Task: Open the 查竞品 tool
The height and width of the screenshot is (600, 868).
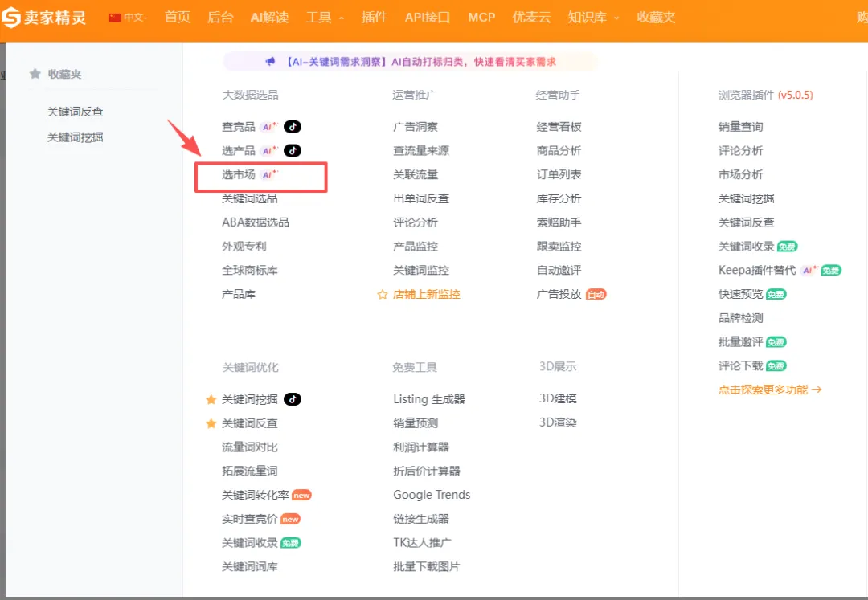Action: click(238, 127)
